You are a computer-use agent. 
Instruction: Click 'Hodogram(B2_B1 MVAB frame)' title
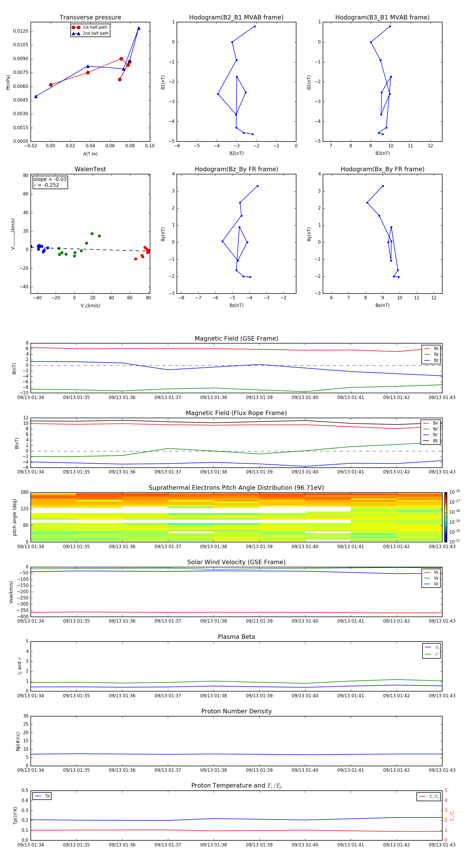[236, 18]
